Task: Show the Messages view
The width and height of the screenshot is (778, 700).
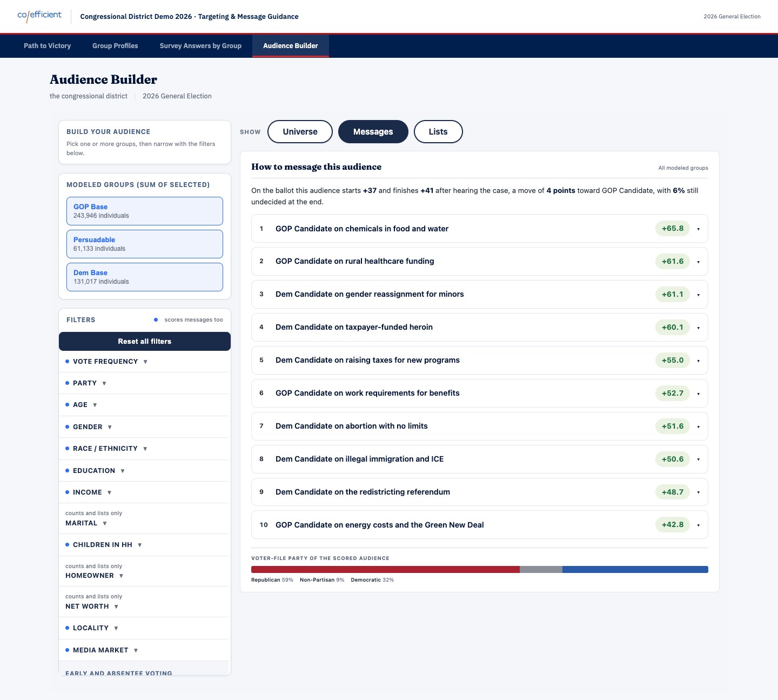Action: (x=373, y=132)
